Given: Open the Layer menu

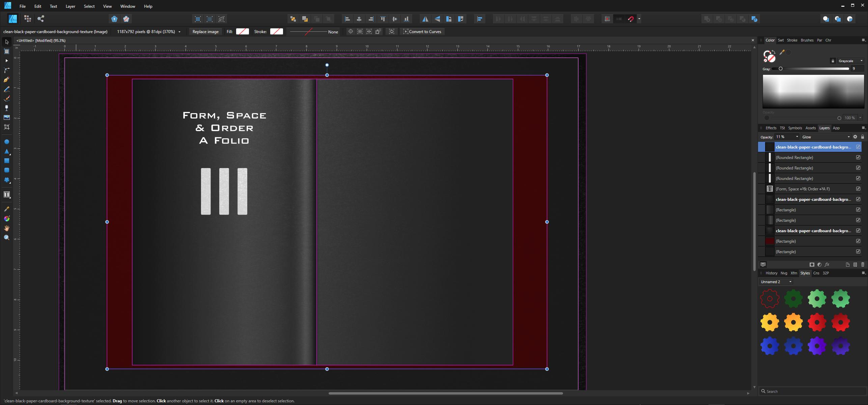Looking at the screenshot, I should pos(70,6).
